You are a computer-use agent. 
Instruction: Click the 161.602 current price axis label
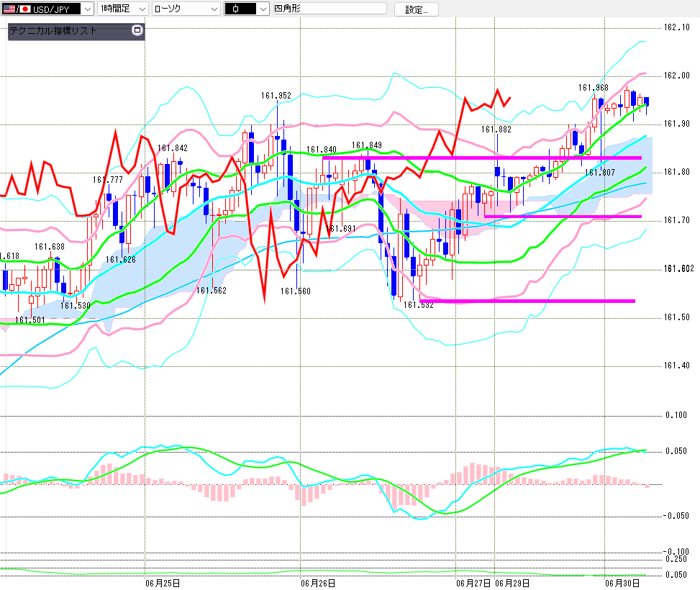click(x=678, y=268)
